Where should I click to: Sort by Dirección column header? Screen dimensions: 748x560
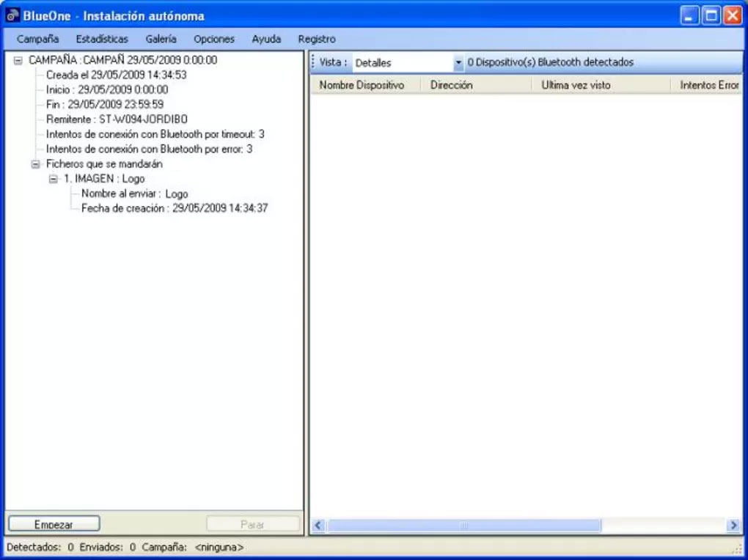click(x=476, y=85)
